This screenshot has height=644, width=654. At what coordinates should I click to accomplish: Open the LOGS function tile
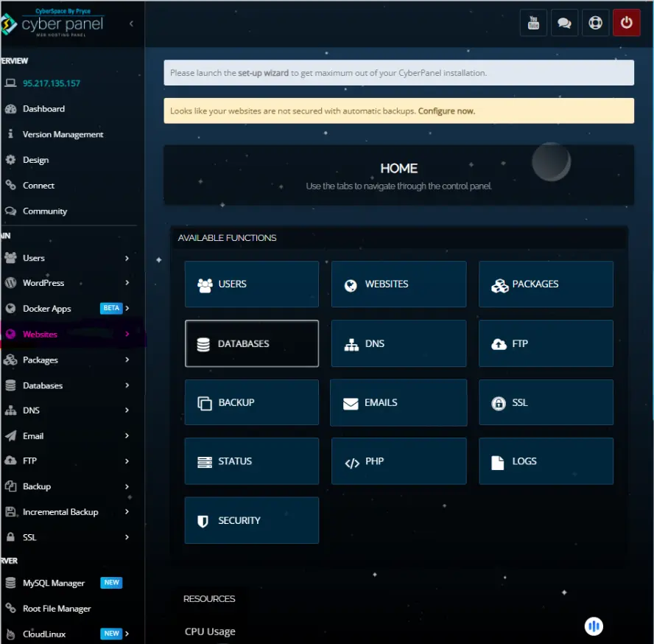[x=546, y=461]
